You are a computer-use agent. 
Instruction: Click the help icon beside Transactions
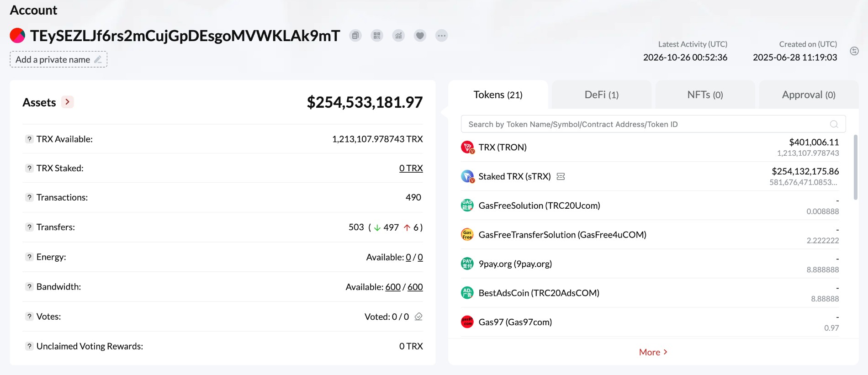point(29,197)
